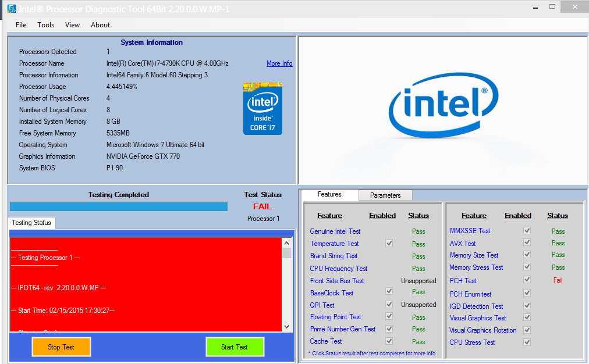Open the Tools menu
The image size is (589, 364).
pyautogui.click(x=45, y=25)
